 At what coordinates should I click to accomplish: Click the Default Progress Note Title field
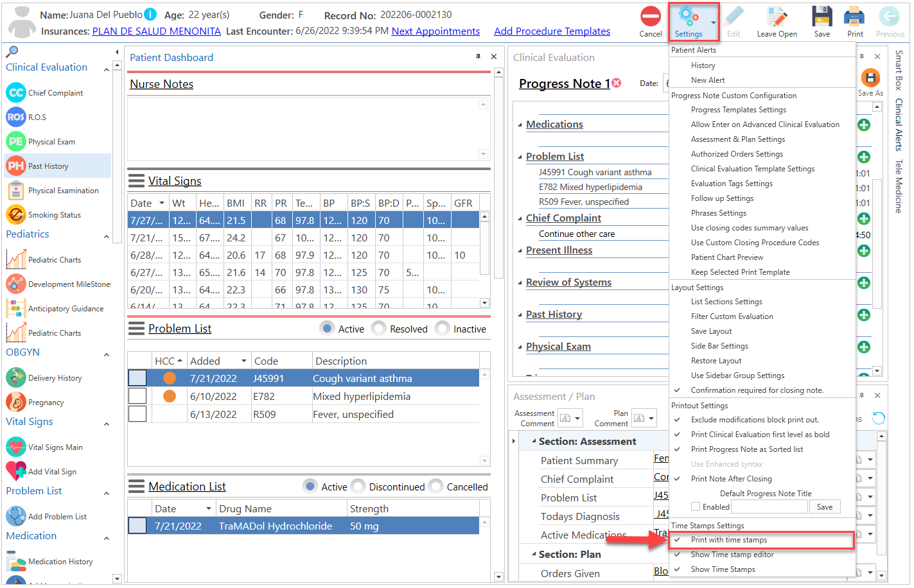pyautogui.click(x=769, y=506)
